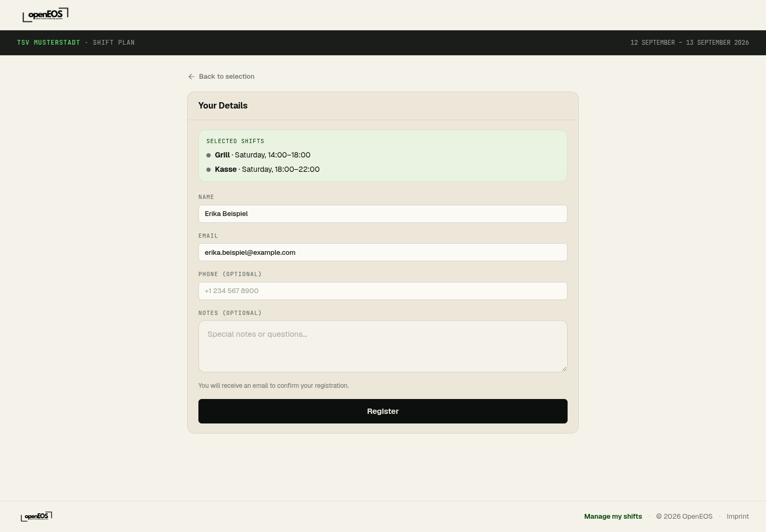Click the openEOS logo in header
The width and height of the screenshot is (766, 532).
tap(45, 15)
